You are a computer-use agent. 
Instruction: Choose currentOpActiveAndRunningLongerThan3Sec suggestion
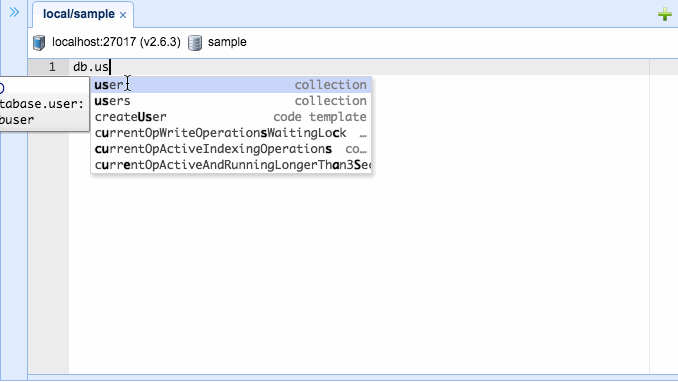click(x=231, y=165)
